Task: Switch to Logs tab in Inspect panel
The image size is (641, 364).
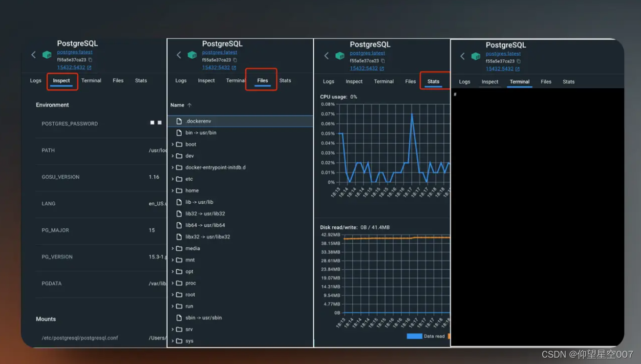Action: point(36,81)
